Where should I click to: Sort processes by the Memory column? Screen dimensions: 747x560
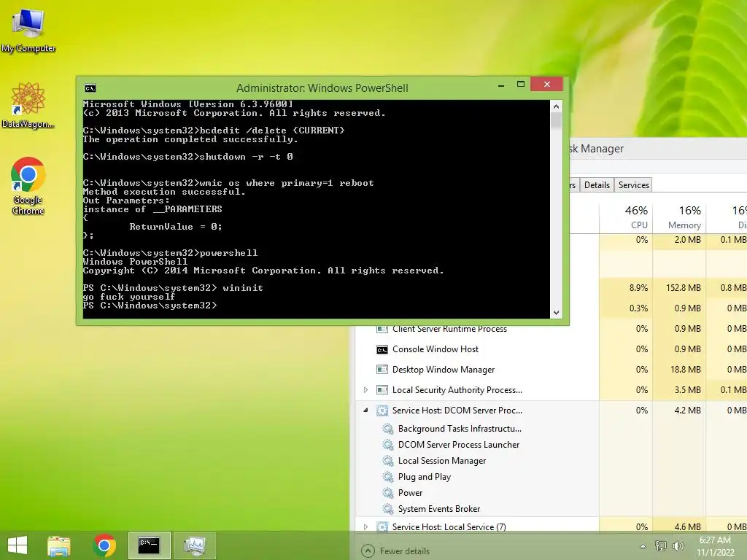[x=679, y=217]
